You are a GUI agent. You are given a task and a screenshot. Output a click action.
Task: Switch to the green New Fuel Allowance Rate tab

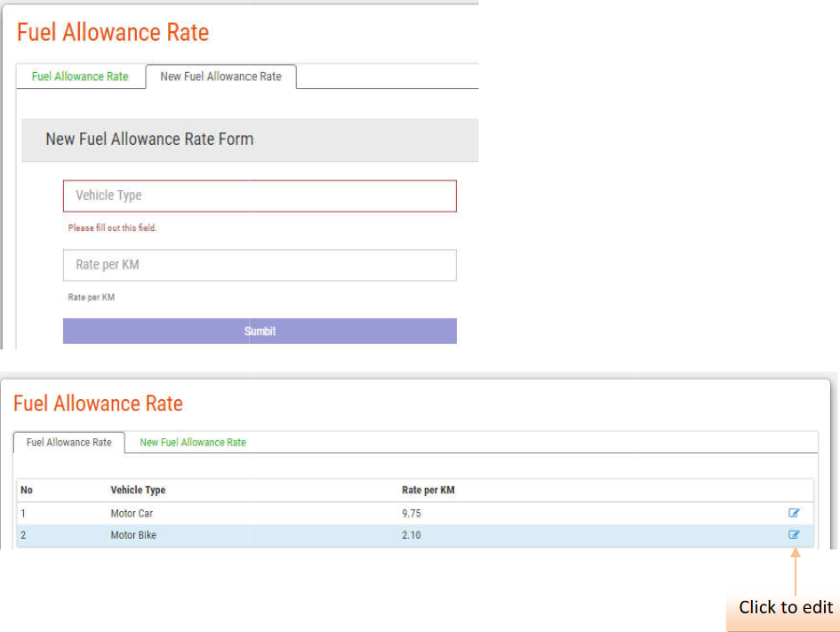[193, 443]
